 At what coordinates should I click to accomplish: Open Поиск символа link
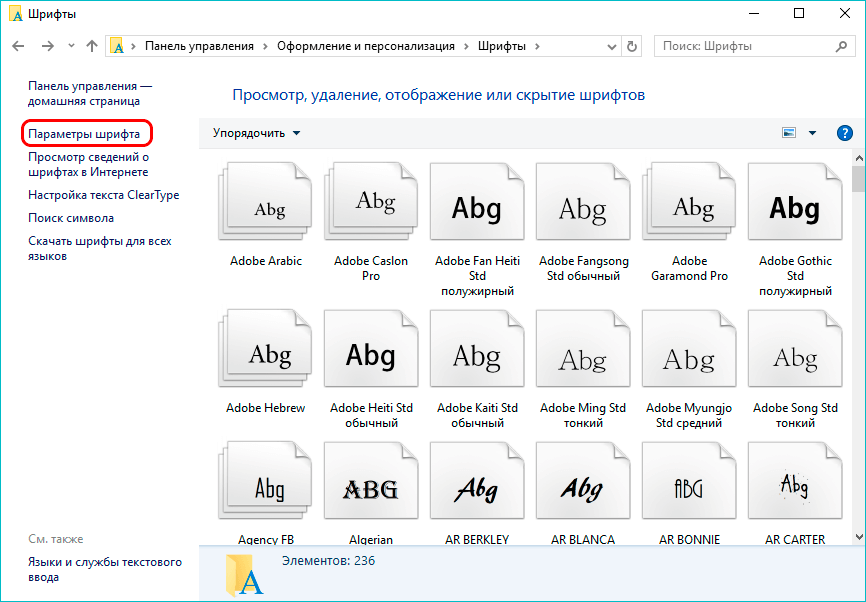pyautogui.click(x=71, y=218)
